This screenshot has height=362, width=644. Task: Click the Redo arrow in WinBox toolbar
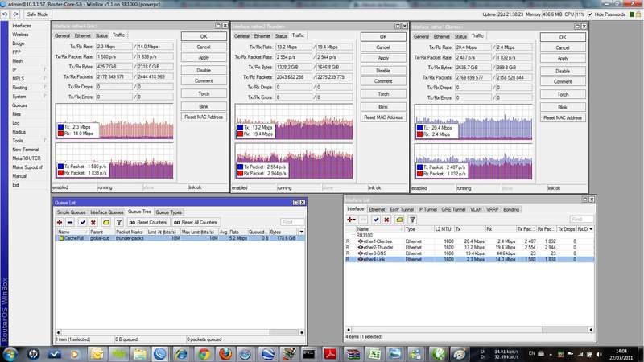coord(15,14)
